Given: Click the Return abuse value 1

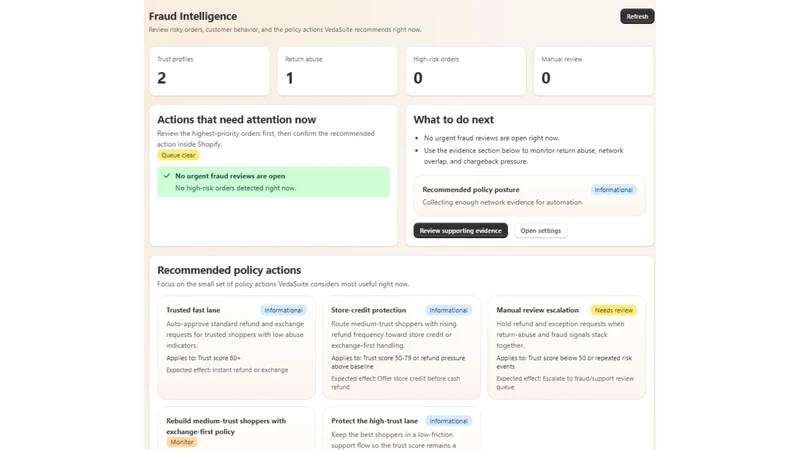Looking at the screenshot, I should [290, 78].
